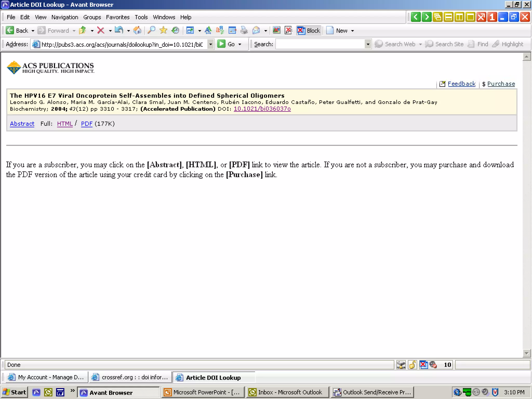The image size is (532, 399).
Task: Click the green Go arrow button
Action: coord(221,44)
